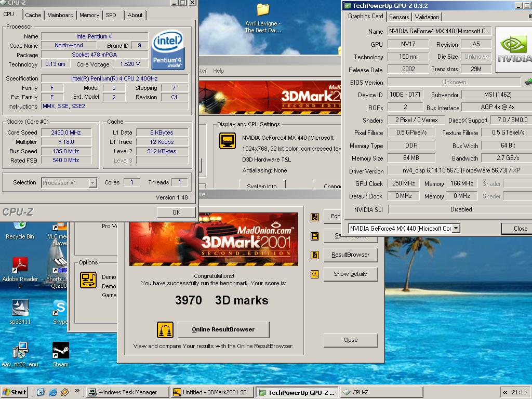
Task: Click the 3DMark2001 Second Edition banner image
Action: coord(214,239)
